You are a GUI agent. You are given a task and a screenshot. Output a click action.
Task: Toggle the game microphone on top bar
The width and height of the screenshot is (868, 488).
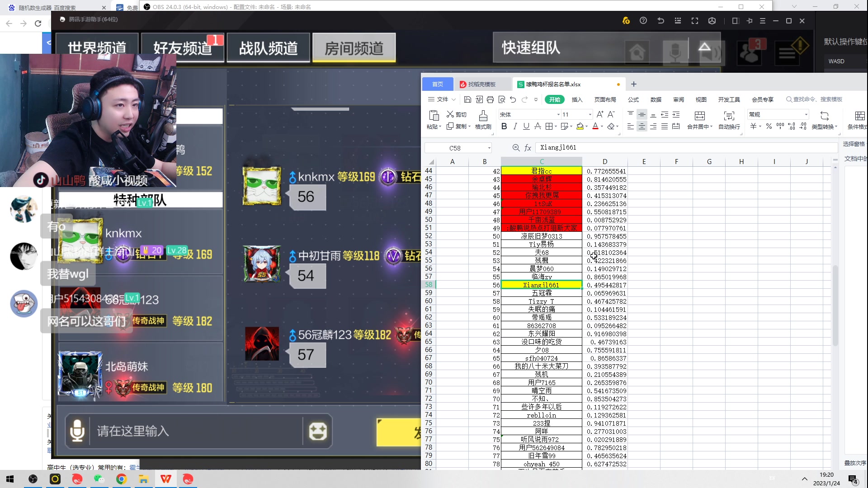click(675, 52)
